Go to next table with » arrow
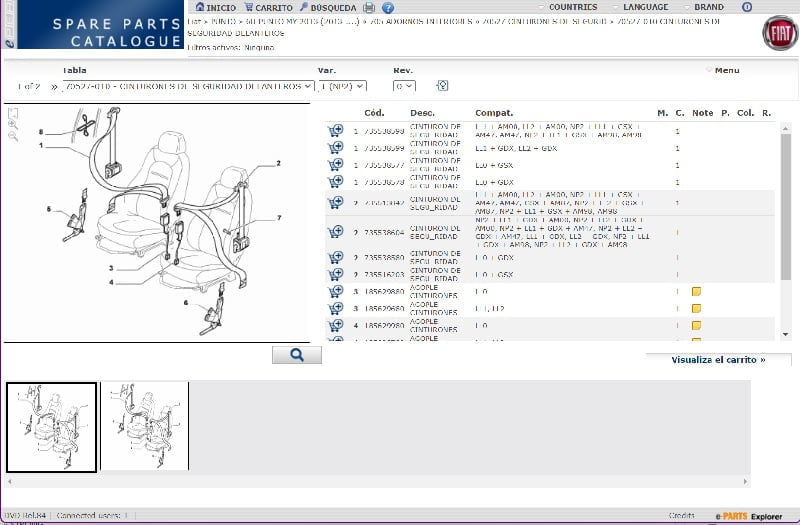 pos(54,87)
